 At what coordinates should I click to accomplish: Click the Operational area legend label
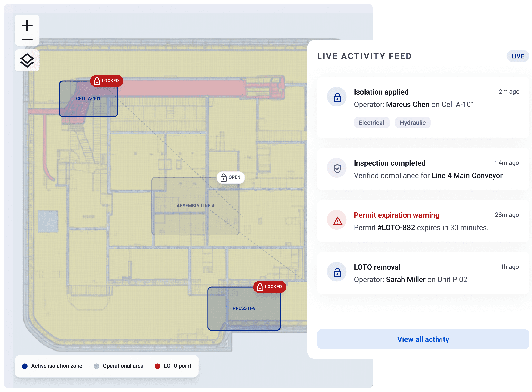click(123, 366)
